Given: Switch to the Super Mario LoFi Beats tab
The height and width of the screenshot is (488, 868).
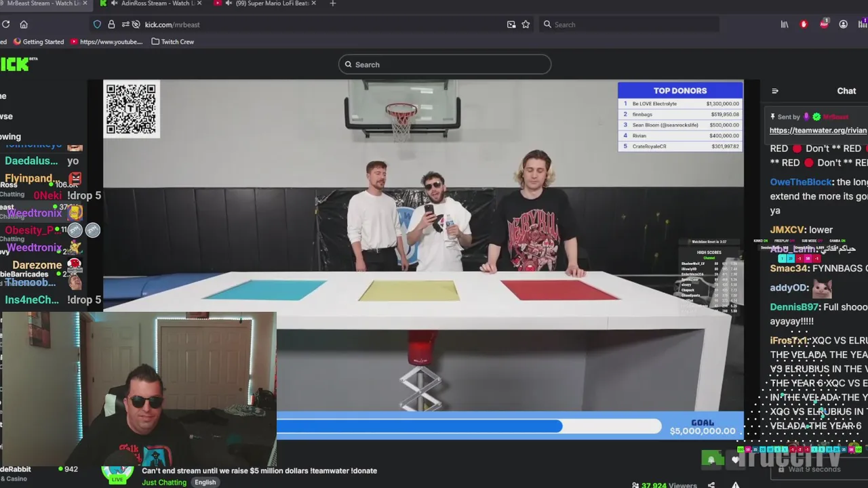Looking at the screenshot, I should [x=267, y=3].
